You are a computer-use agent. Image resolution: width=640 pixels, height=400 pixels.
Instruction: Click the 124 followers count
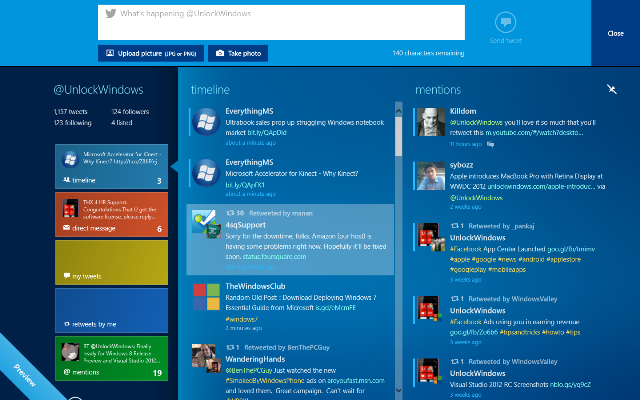tap(130, 111)
